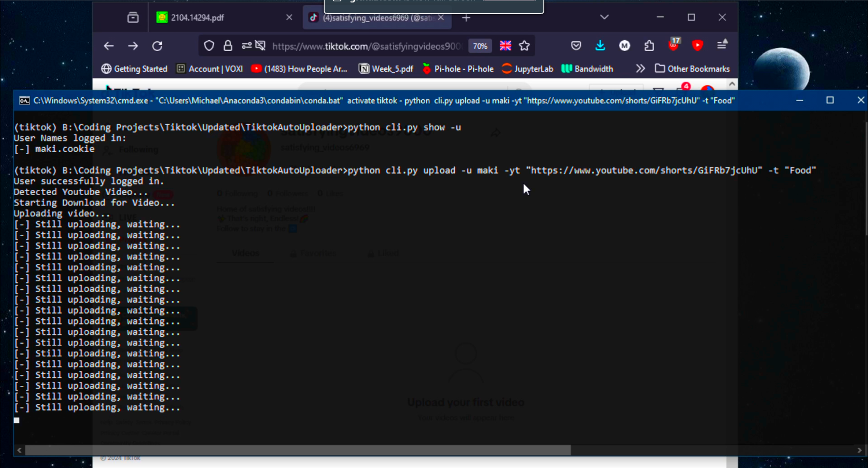Image resolution: width=868 pixels, height=468 pixels.
Task: Expand the bookmarks overflow chevron
Action: pos(640,69)
